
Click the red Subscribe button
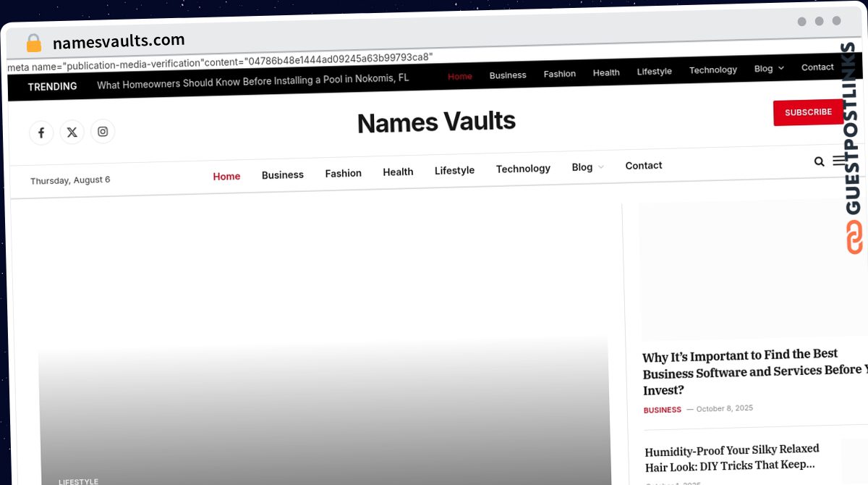pos(808,112)
